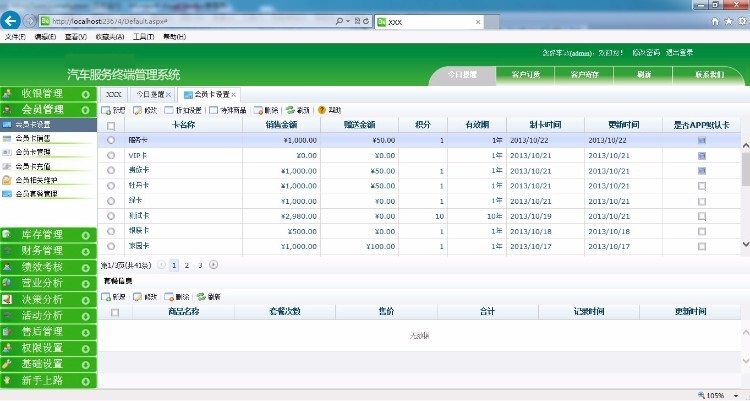Click the add-new icon in the card toolbar

tap(107, 110)
